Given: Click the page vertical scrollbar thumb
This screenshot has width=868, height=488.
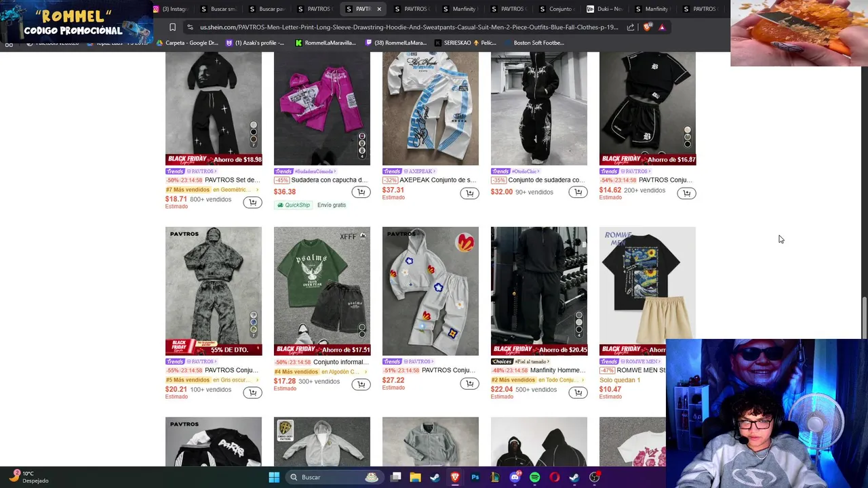Looking at the screenshot, I should click(864, 318).
